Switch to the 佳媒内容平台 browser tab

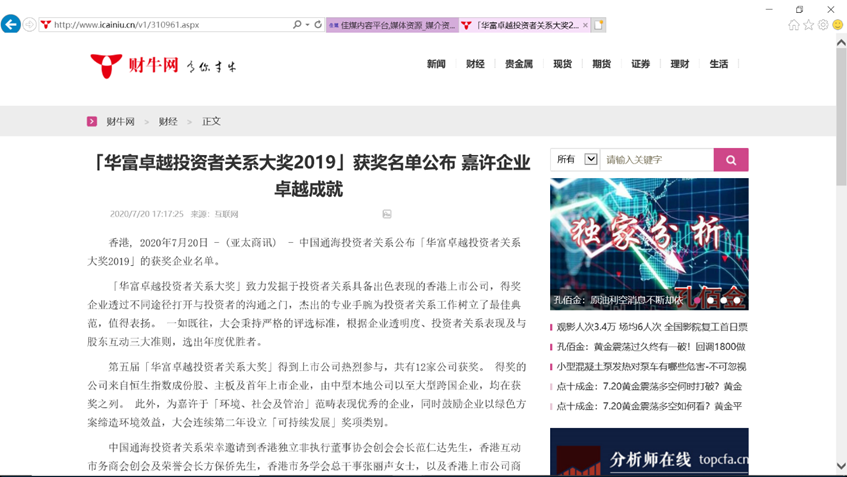click(391, 25)
